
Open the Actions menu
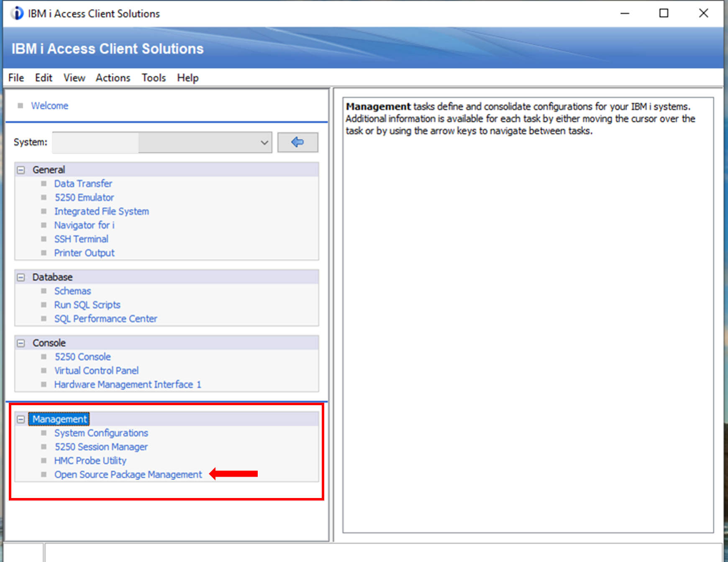point(113,78)
